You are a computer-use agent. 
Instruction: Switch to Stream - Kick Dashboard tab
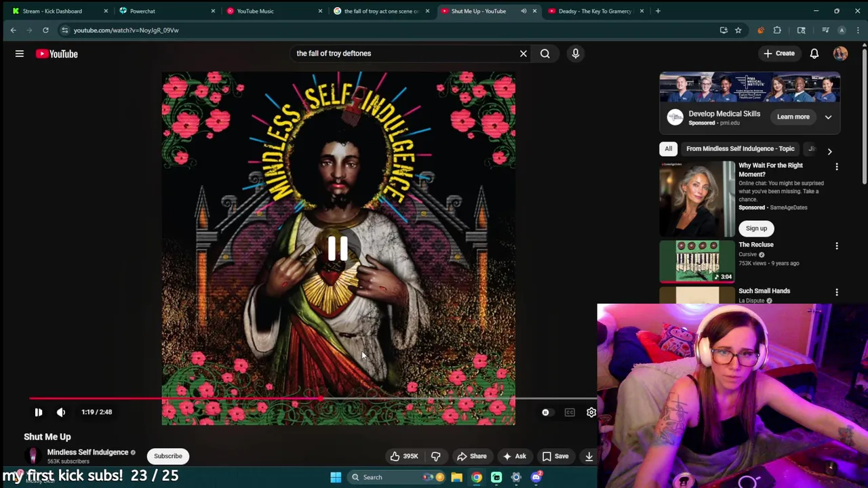tap(52, 11)
